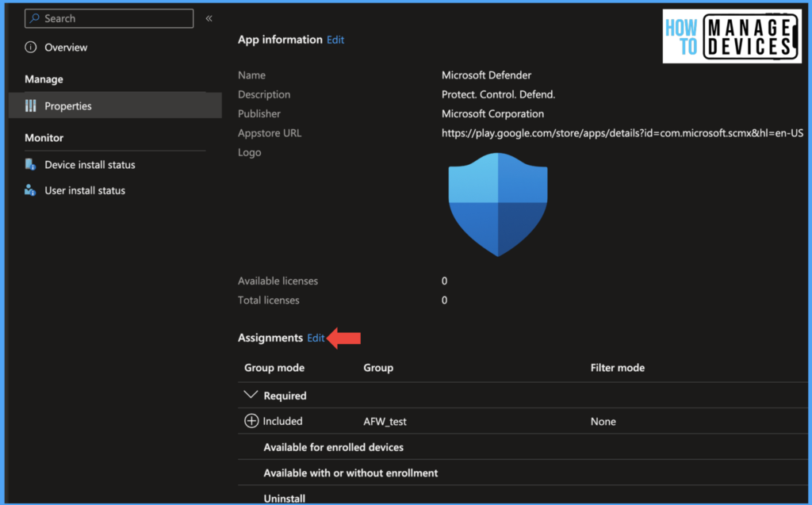812x505 pixels.
Task: Open Device install status
Action: pos(90,165)
